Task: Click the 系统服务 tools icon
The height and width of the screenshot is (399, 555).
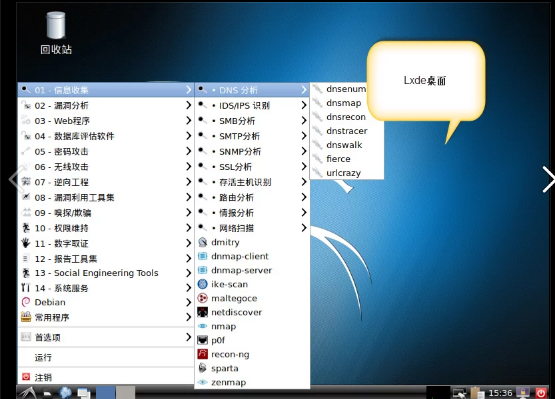Action: tap(26, 287)
